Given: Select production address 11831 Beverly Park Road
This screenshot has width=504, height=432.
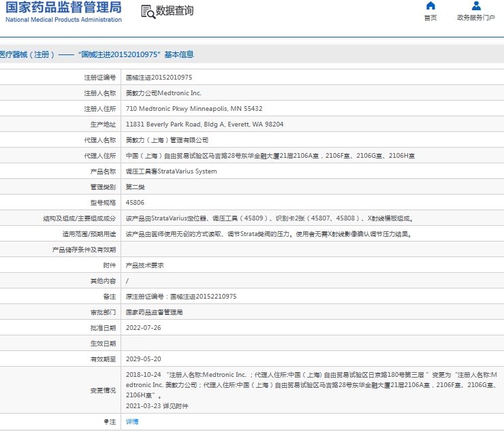Looking at the screenshot, I should point(205,124).
